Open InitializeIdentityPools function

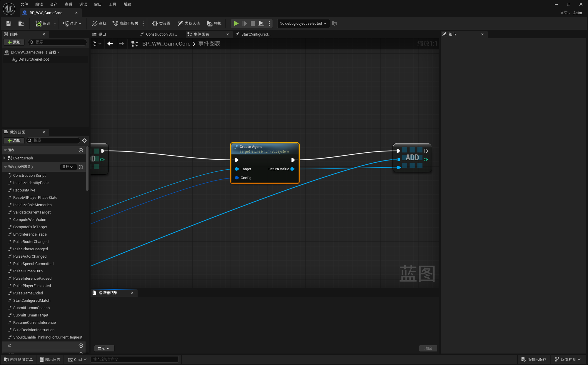coord(31,183)
